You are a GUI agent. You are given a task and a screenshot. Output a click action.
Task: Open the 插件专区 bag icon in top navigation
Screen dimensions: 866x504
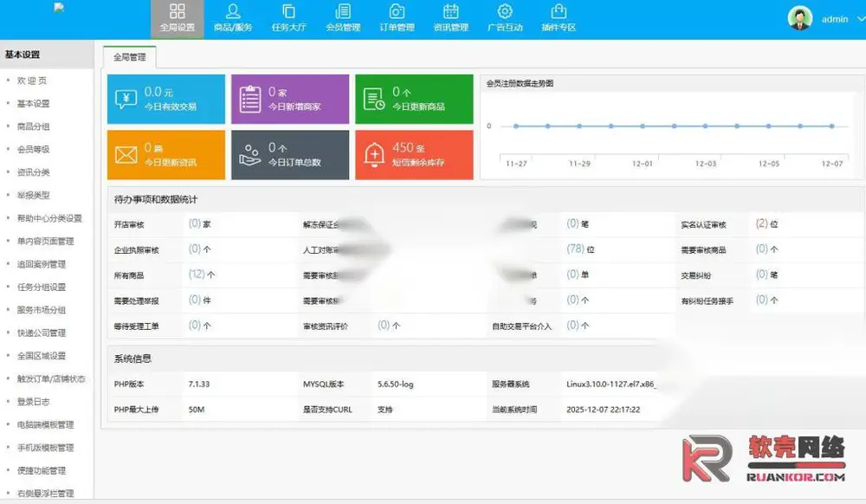(x=559, y=11)
